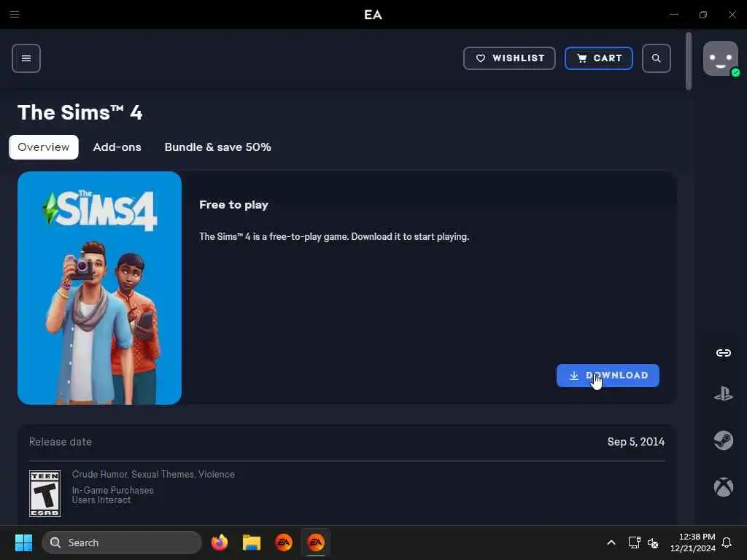
Task: Click The Sims 4 cover art
Action: (x=99, y=288)
